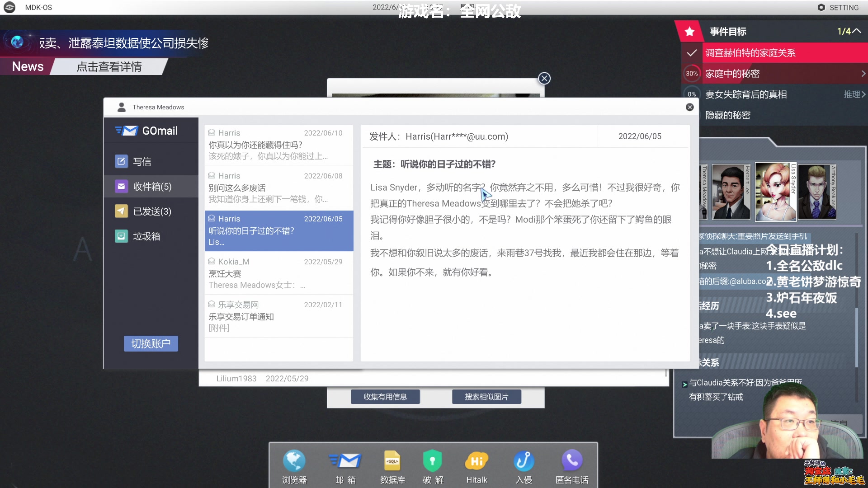Click the 30% progress badge on 家庭中的秘密

[692, 73]
